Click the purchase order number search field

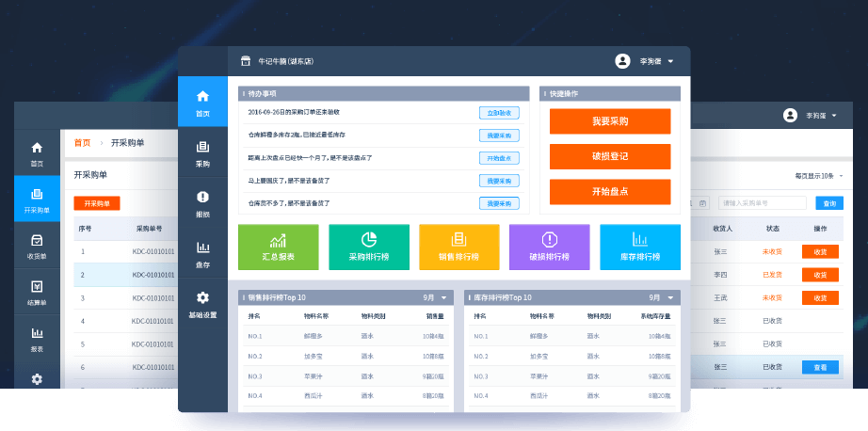(x=763, y=202)
